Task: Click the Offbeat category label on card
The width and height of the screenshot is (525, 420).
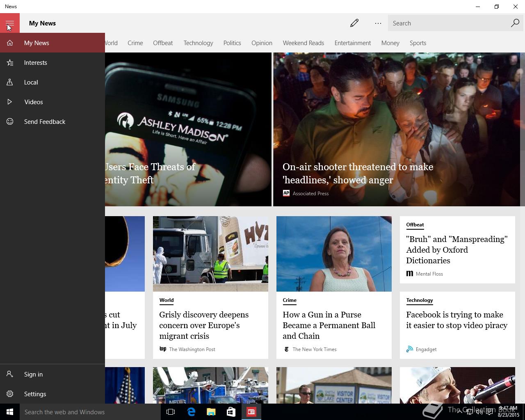Action: point(415,225)
